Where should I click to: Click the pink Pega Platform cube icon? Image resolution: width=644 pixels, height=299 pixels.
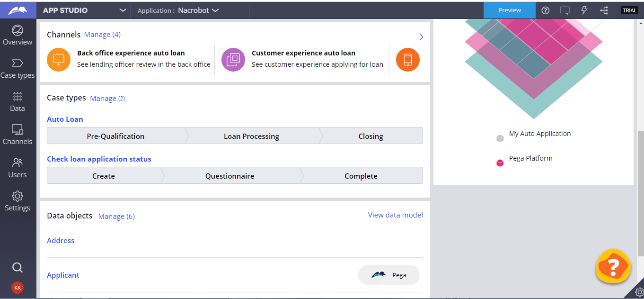(x=500, y=163)
